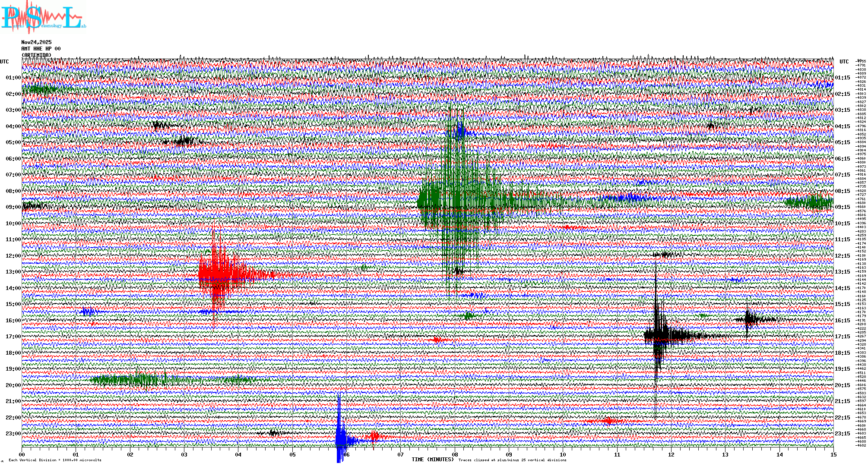Click the TIME (MINUTES) axis title
868x466 pixels.
pyautogui.click(x=433, y=460)
